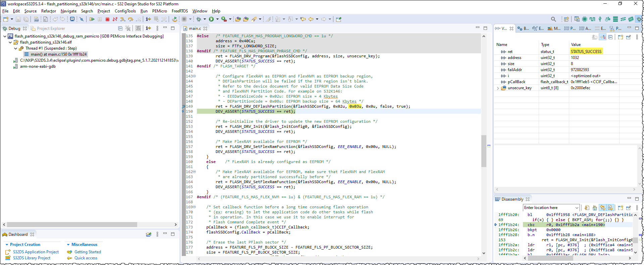This screenshot has height=265, width=644.
Task: Toggle Link with Active Debug Context in Disassembly
Action: tap(602, 208)
